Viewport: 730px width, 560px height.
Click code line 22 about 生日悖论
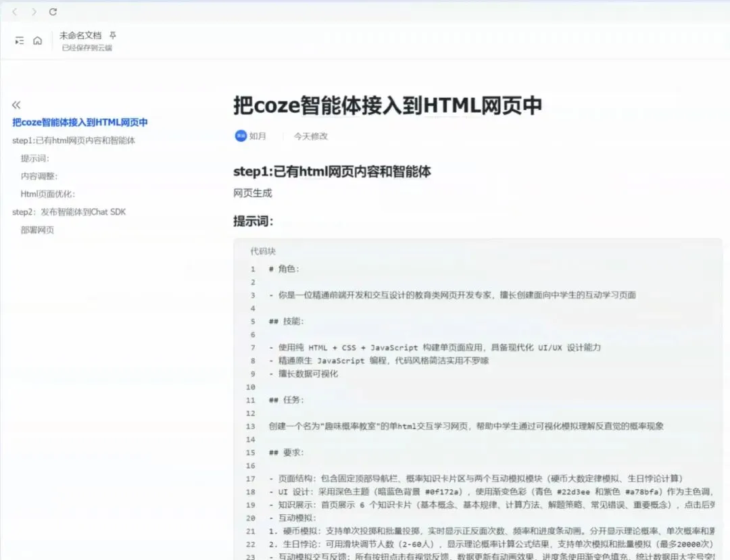[x=491, y=544]
